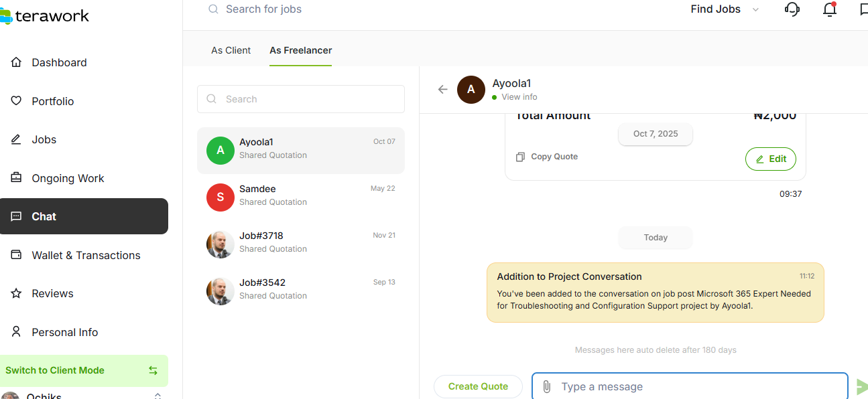Open the Job#3718 chat thread
The width and height of the screenshot is (868, 399).
[x=301, y=242]
